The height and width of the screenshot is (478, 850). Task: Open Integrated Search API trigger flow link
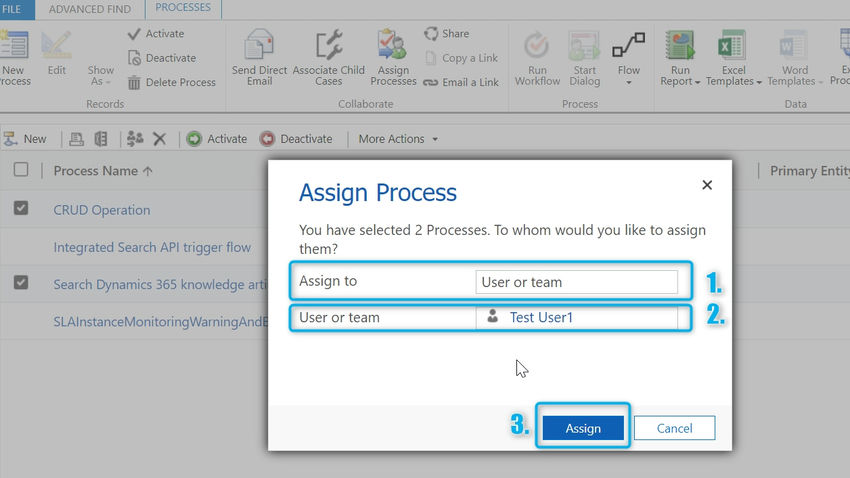tap(152, 248)
